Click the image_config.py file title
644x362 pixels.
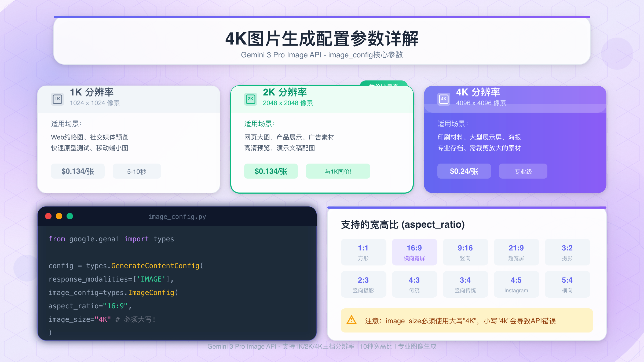click(x=177, y=216)
